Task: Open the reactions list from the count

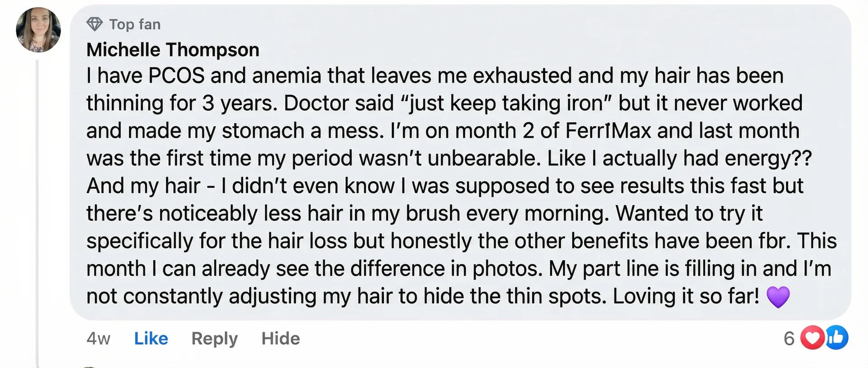Action: click(789, 337)
